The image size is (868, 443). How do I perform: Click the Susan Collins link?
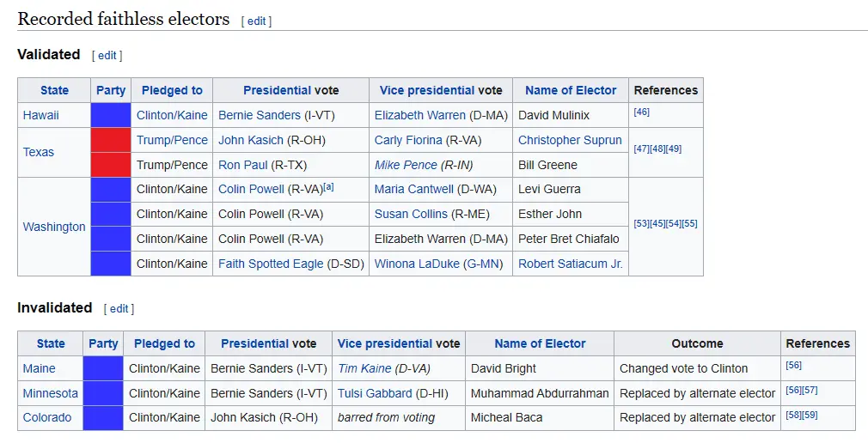[x=411, y=214]
